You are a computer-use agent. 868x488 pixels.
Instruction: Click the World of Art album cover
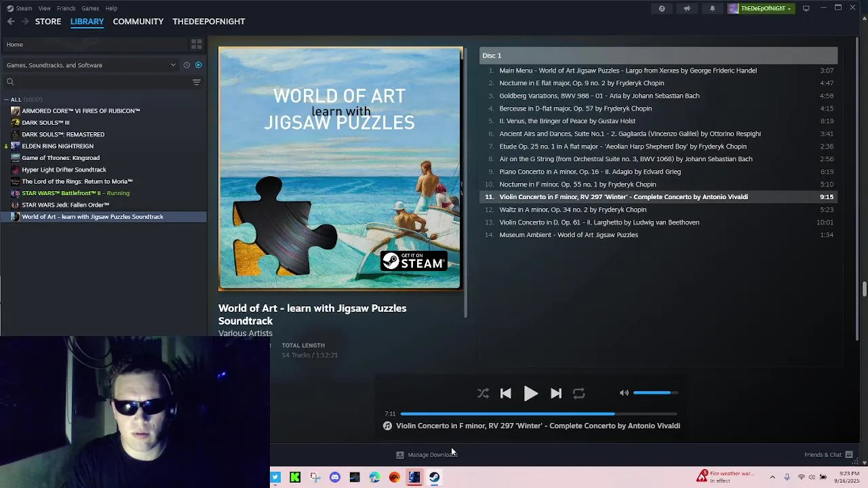(x=340, y=169)
